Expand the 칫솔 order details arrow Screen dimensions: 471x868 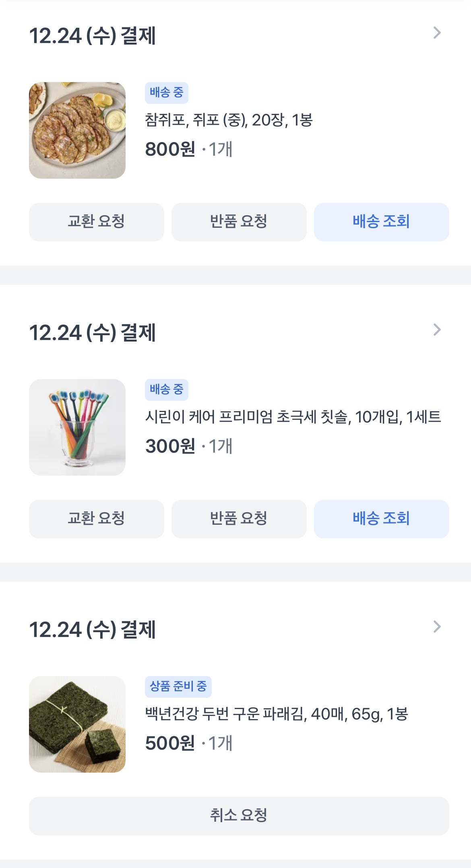coord(437,330)
